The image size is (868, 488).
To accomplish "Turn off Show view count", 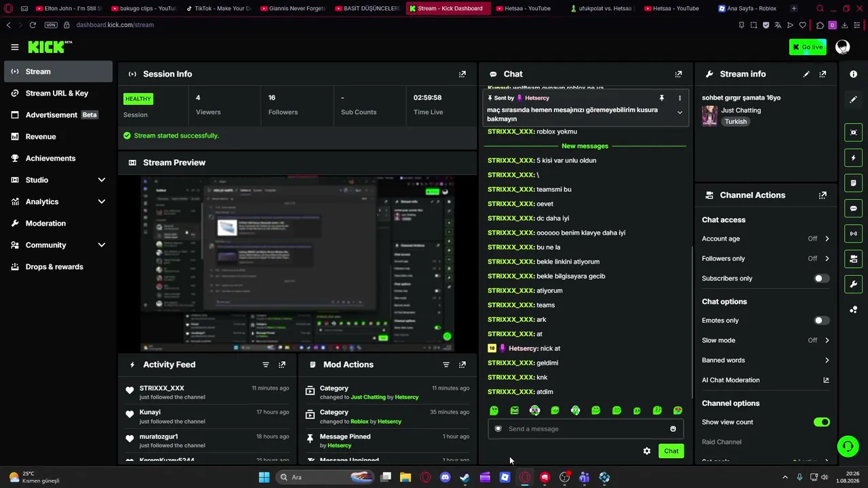I will 821,422.
